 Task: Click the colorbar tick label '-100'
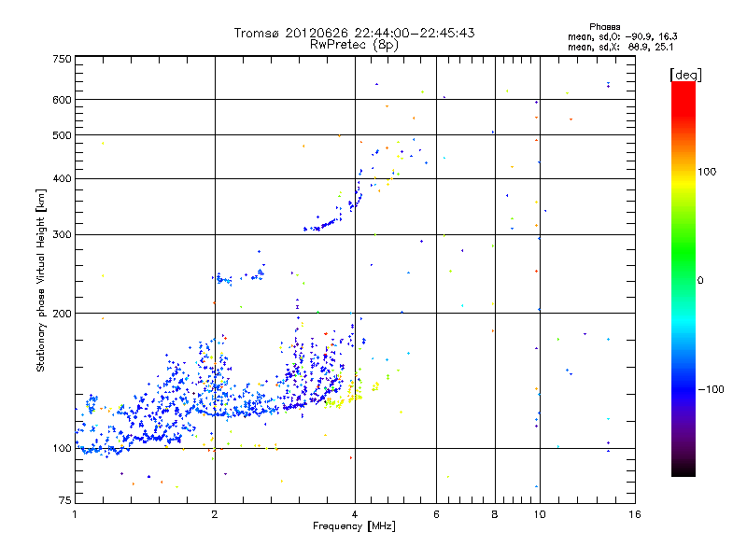coord(711,389)
